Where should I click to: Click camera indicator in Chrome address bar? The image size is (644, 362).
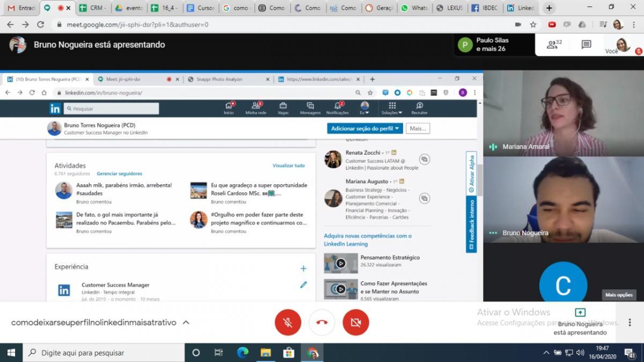518,25
